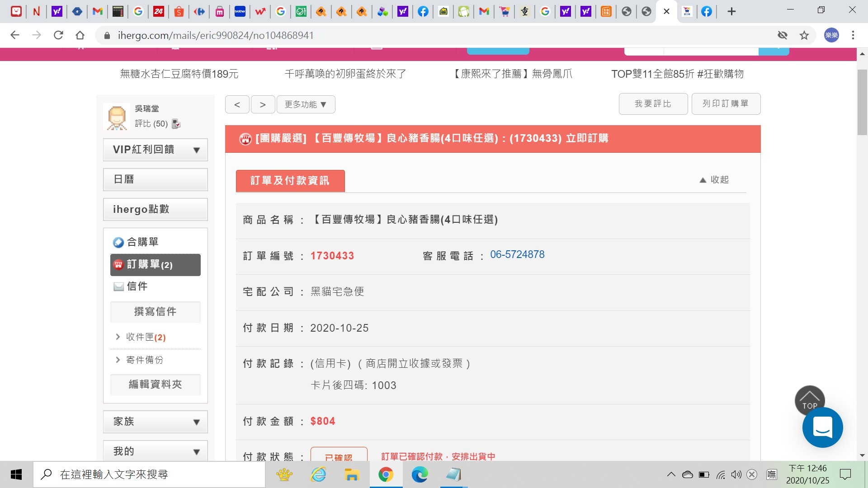Click the 列印訂購單 print button
The width and height of the screenshot is (868, 488).
[x=726, y=104]
